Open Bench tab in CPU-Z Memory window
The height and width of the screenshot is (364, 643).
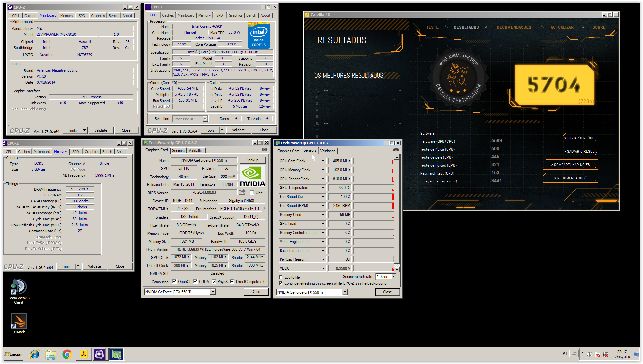[107, 152]
